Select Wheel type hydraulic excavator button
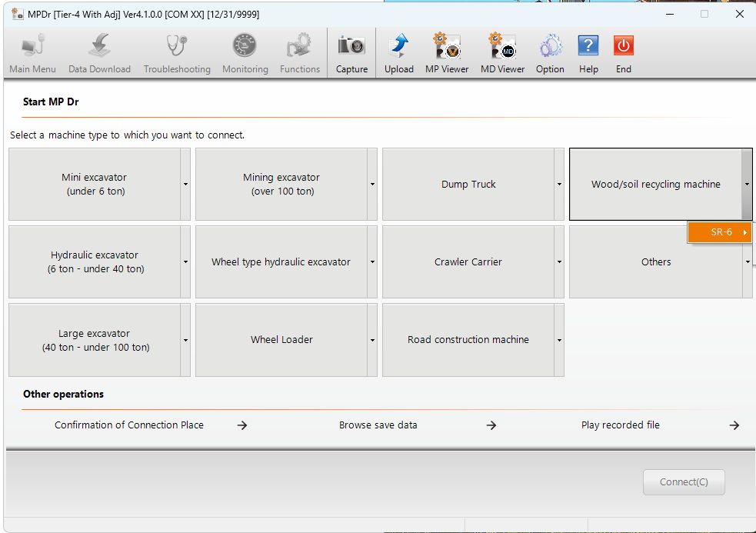The image size is (756, 533). tap(281, 262)
